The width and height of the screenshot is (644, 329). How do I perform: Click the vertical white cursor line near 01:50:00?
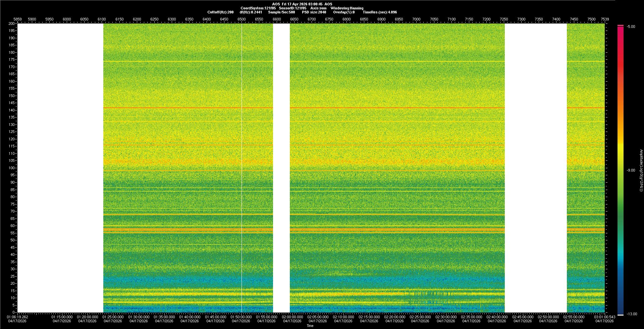(x=241, y=168)
